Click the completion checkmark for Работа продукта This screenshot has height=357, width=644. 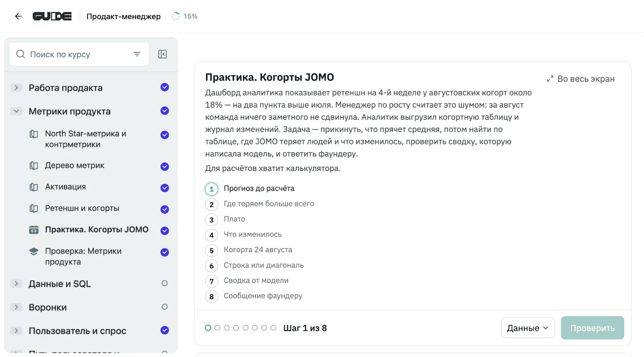click(165, 87)
